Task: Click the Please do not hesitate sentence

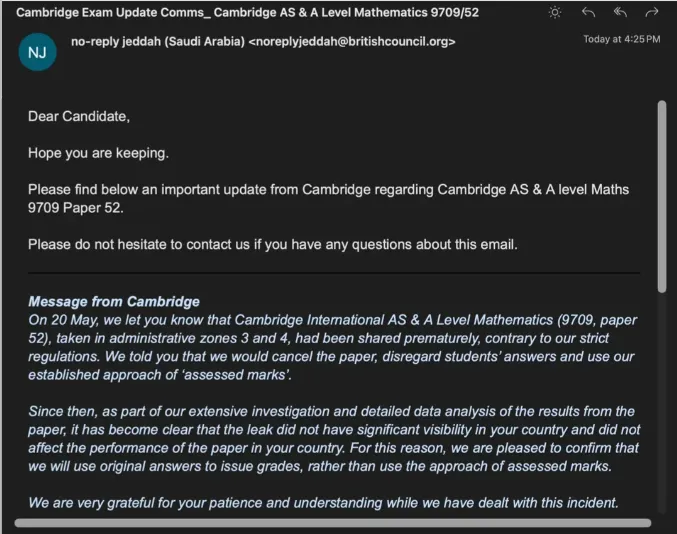Action: 273,244
